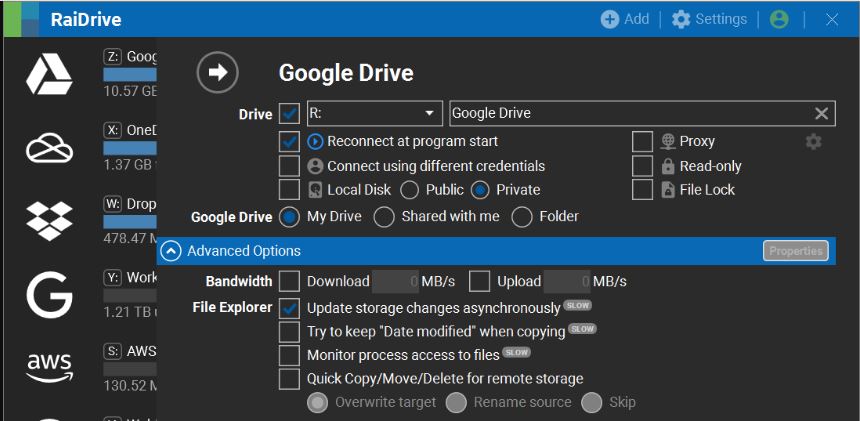Click the proxy settings gear icon
Viewport: 860px width, 421px height.
pos(813,142)
